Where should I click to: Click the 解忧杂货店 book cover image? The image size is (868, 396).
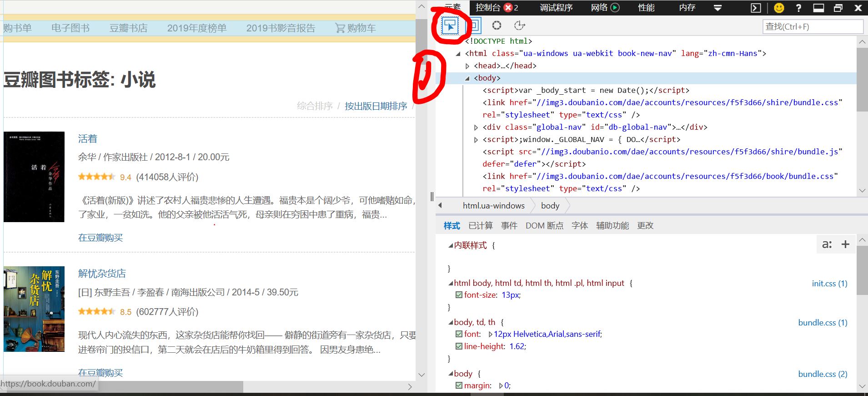pos(34,309)
